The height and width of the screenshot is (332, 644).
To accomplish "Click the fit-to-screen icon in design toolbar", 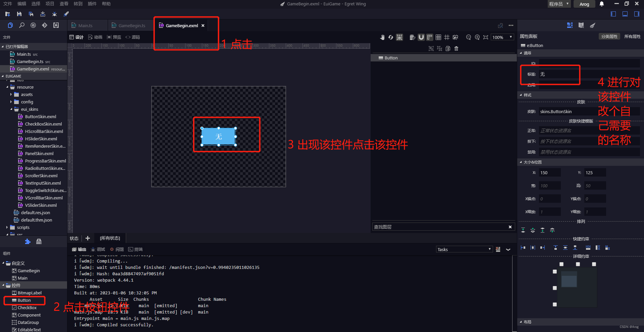I will point(486,37).
